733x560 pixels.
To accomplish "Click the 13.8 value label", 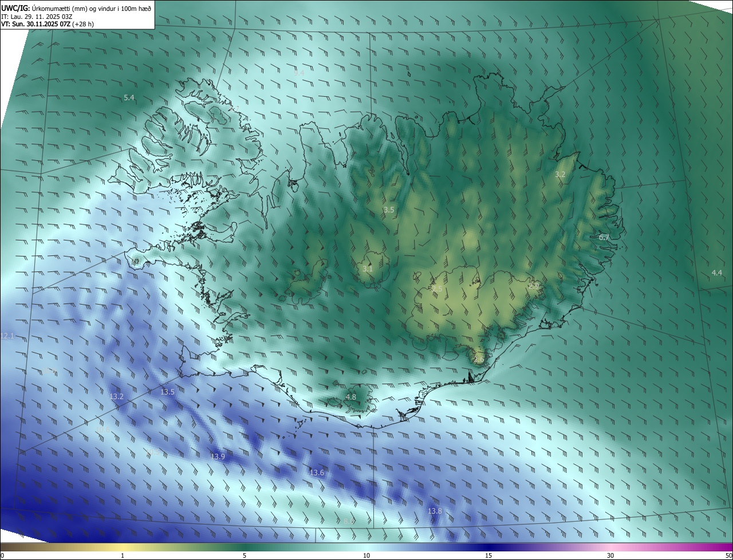I will [435, 511].
